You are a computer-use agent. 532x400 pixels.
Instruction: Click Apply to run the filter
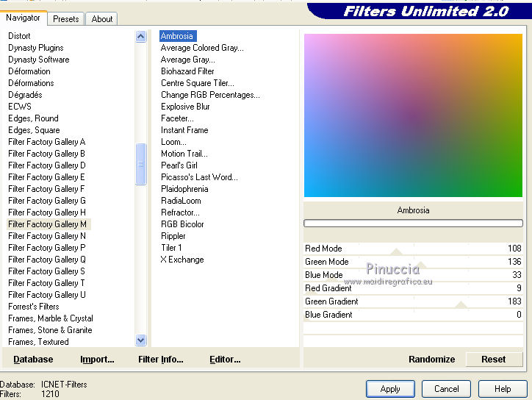coord(390,389)
